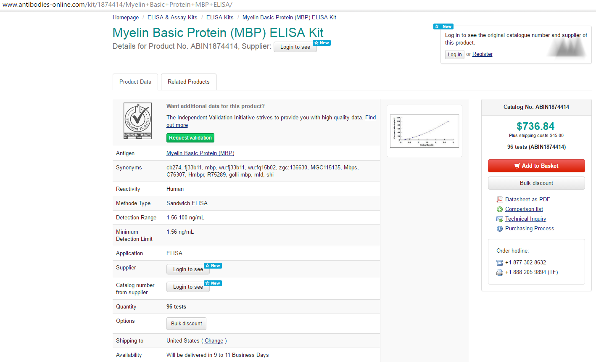Screen dimensions: 596x364
Task: Click the Independent Validation badge logo
Action: coord(137,121)
